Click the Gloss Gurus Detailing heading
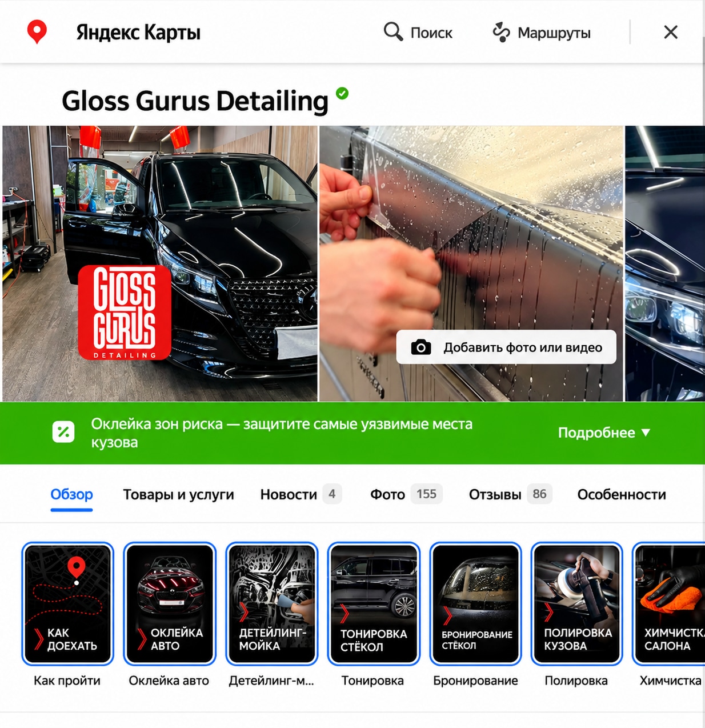 pos(195,101)
